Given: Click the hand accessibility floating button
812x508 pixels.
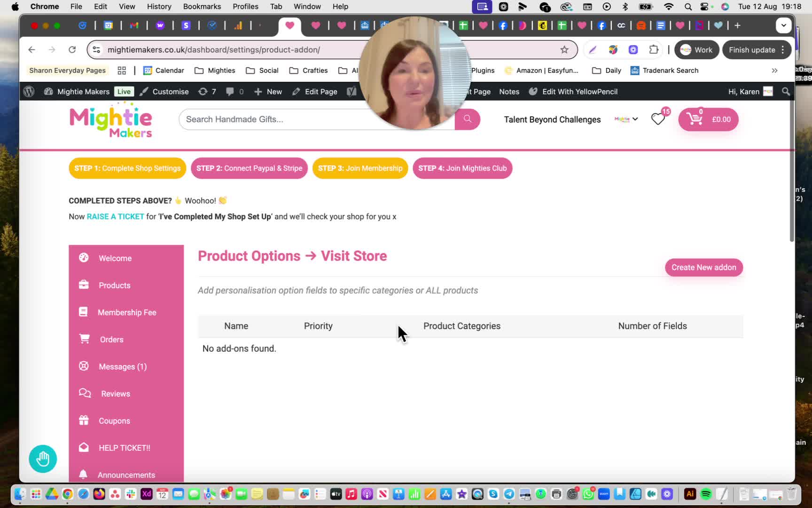Looking at the screenshot, I should tap(43, 459).
